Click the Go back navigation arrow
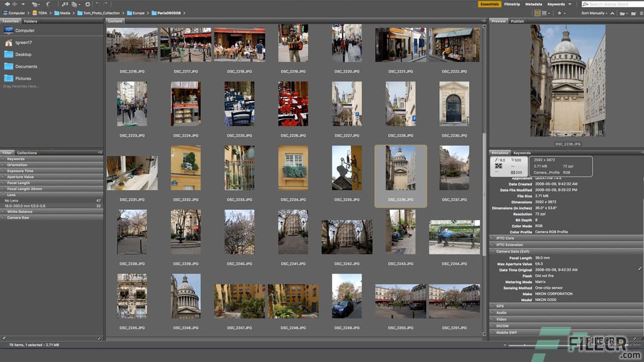Image resolution: width=644 pixels, height=362 pixels. click(x=7, y=4)
